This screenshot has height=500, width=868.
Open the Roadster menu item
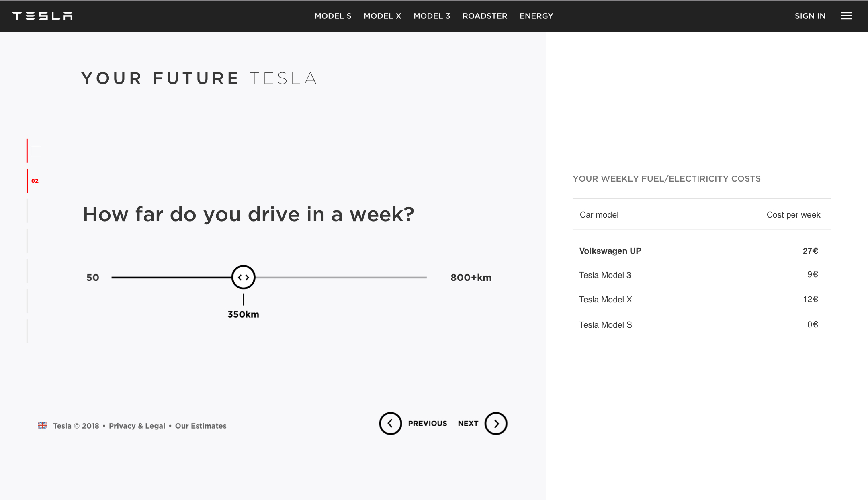(x=485, y=16)
